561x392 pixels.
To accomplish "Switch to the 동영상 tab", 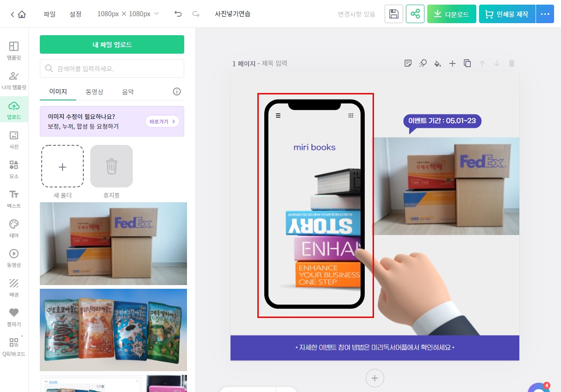I will (94, 92).
